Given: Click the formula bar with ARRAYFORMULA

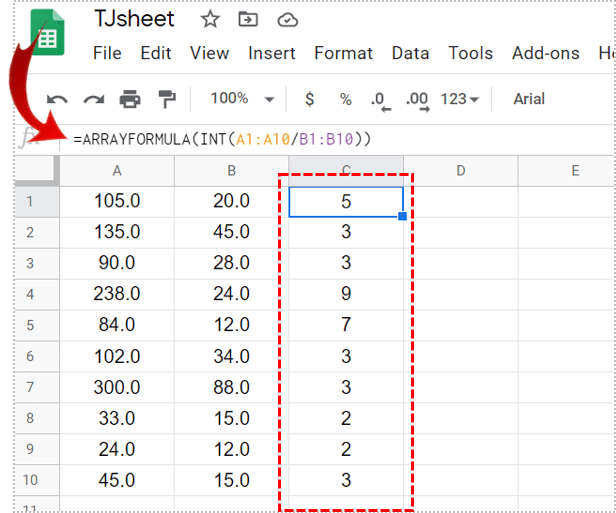Looking at the screenshot, I should click(x=300, y=139).
